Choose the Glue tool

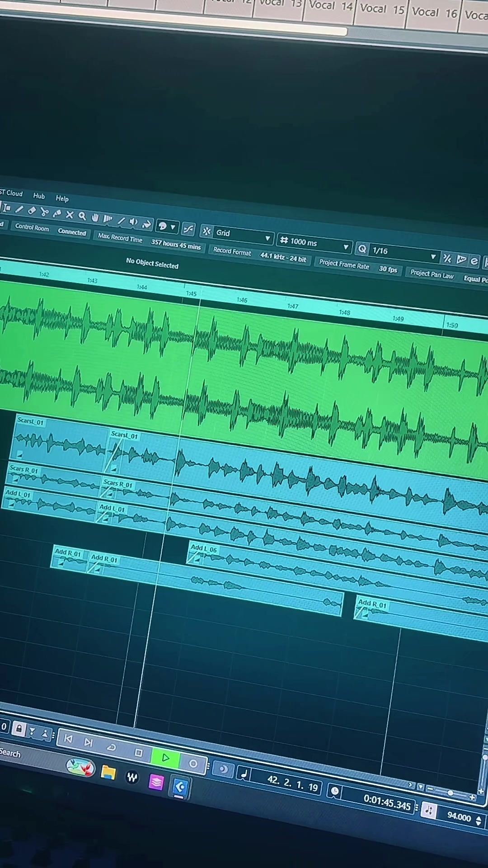pos(57,213)
